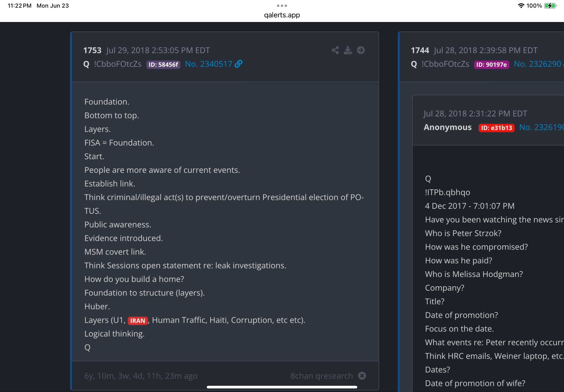The height and width of the screenshot is (392, 564).
Task: Click timestamp Jul 28, 2018 2:39:58 PM EDT
Action: 486,50
